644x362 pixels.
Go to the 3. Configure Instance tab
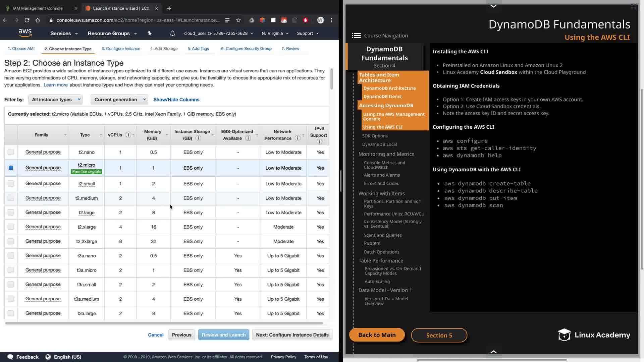(121, 49)
